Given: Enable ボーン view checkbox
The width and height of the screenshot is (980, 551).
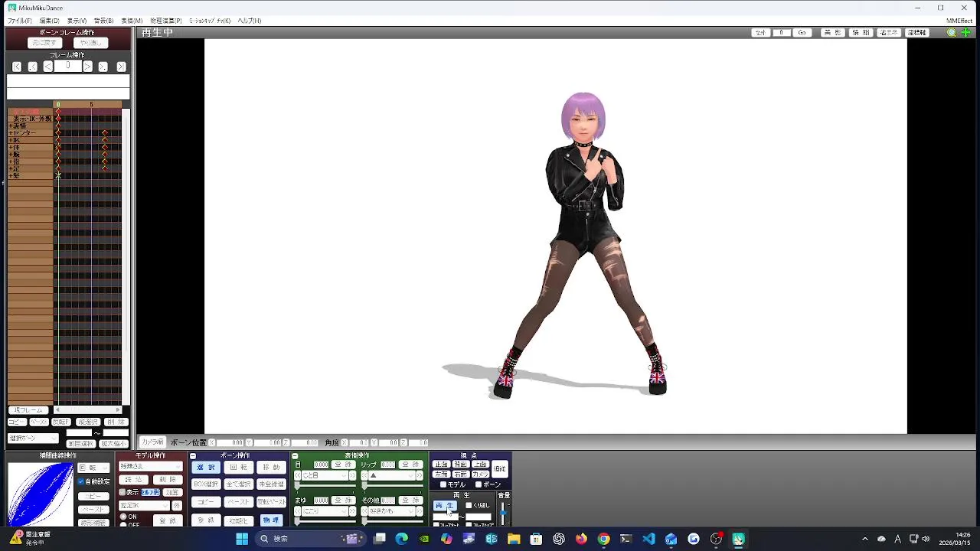Looking at the screenshot, I should click(479, 484).
